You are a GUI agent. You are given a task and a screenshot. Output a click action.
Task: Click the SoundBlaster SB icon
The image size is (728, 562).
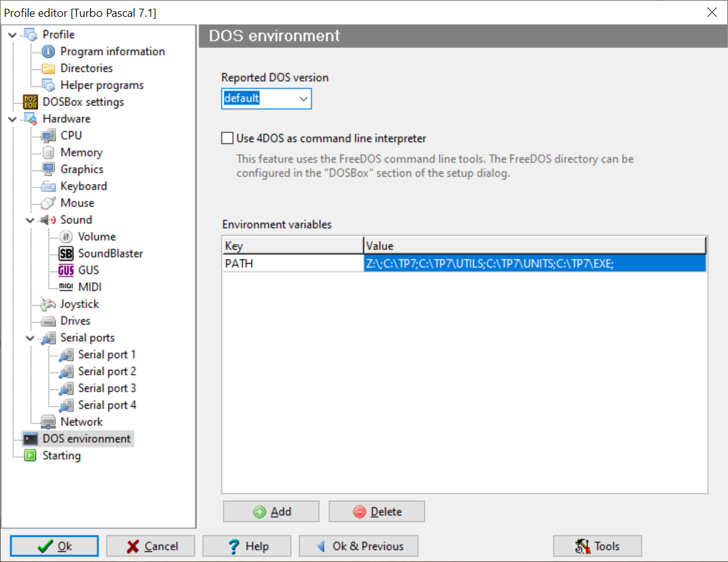[65, 254]
